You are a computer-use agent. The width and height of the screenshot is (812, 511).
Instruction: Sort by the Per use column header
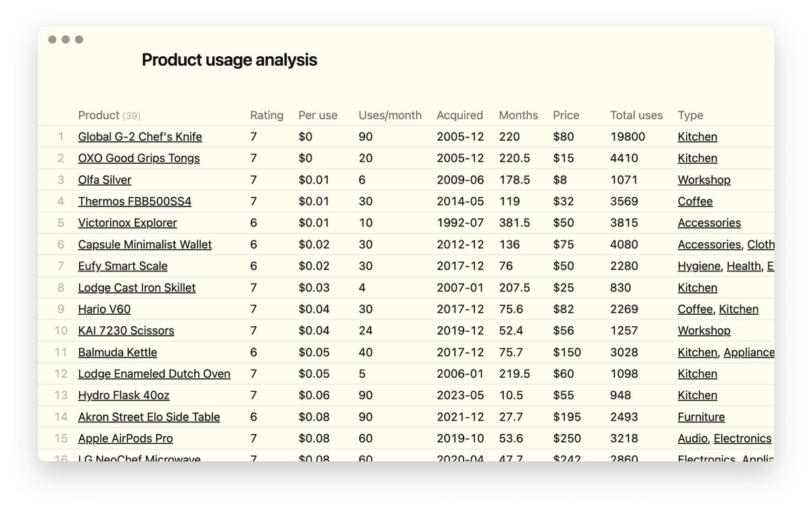(318, 115)
